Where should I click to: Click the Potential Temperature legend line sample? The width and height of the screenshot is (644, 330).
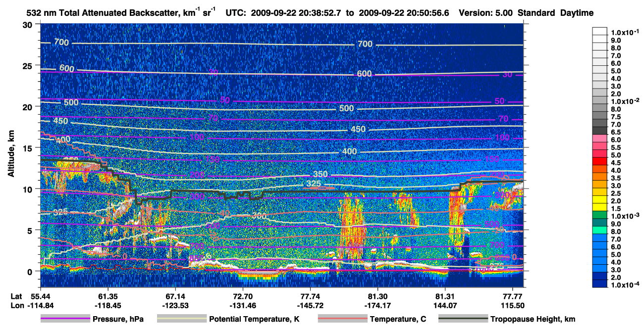click(181, 319)
